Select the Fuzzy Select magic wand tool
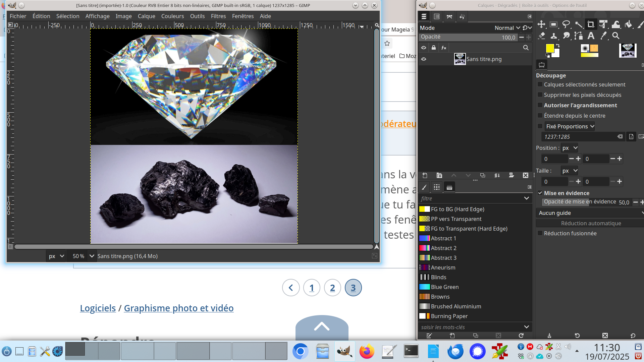The width and height of the screenshot is (644, 362). coord(578,24)
